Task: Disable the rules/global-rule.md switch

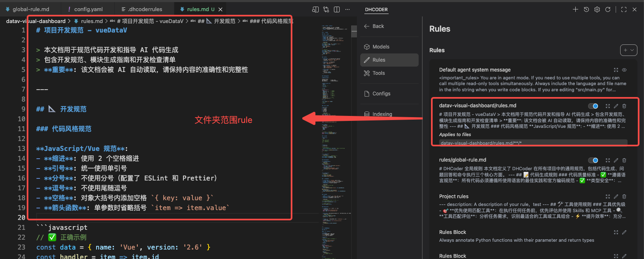Action: [x=593, y=160]
